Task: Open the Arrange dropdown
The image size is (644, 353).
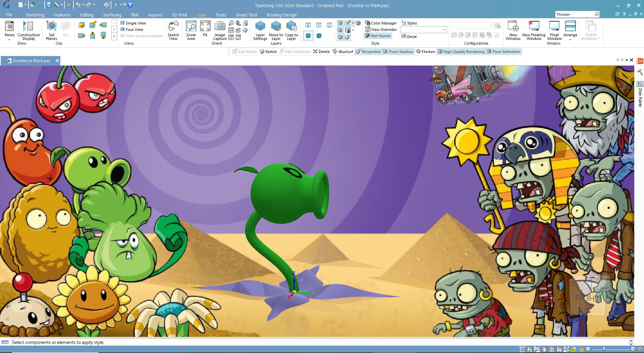Action: pos(570,40)
